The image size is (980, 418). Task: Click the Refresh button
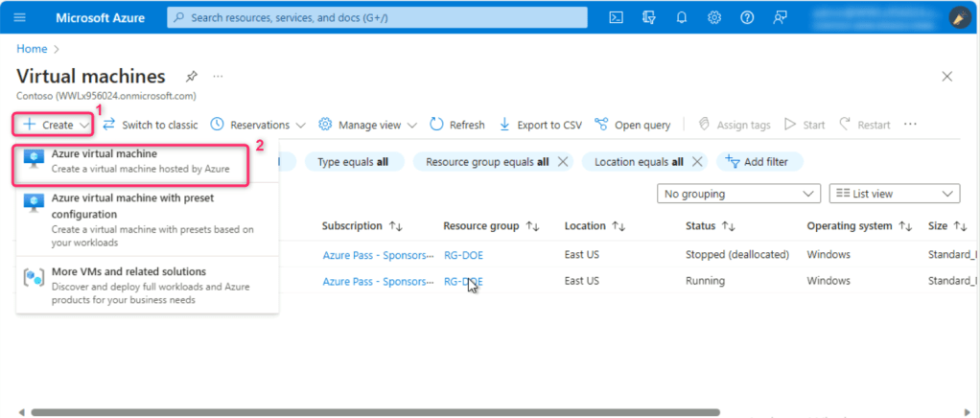pyautogui.click(x=456, y=125)
